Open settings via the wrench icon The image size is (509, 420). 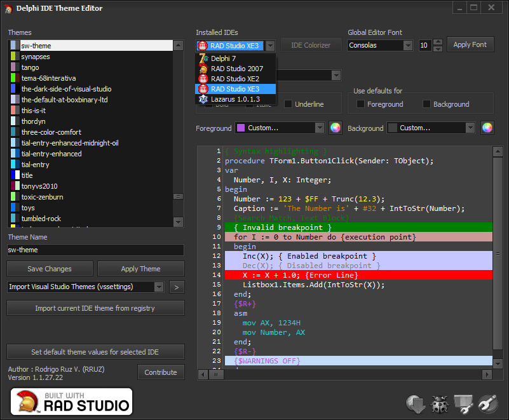pos(487,404)
